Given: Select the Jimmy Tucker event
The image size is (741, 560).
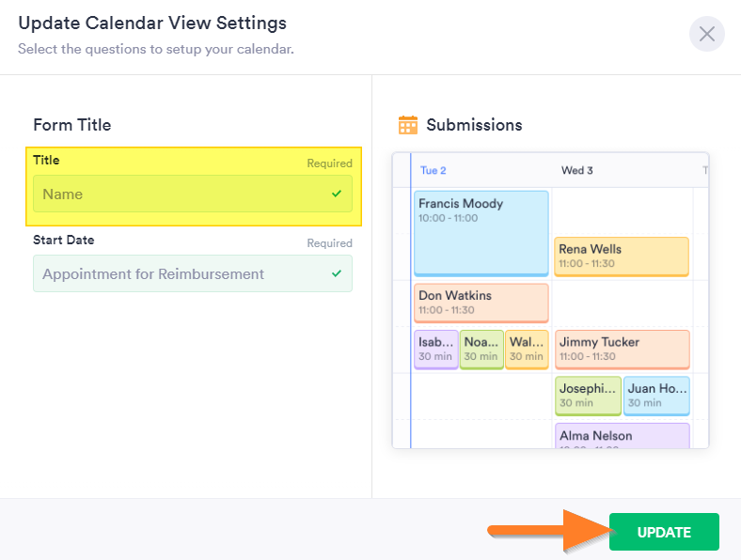Looking at the screenshot, I should click(x=622, y=350).
